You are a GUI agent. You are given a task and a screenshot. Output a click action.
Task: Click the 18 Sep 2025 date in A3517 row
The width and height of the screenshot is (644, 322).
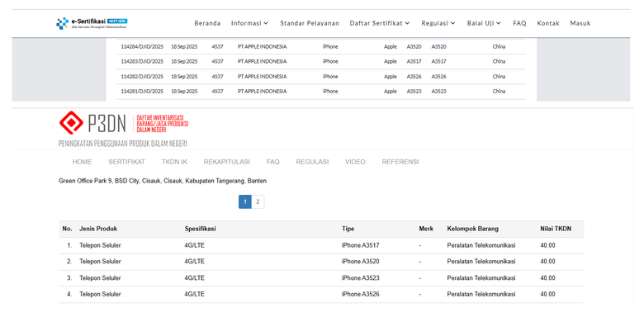click(x=184, y=62)
